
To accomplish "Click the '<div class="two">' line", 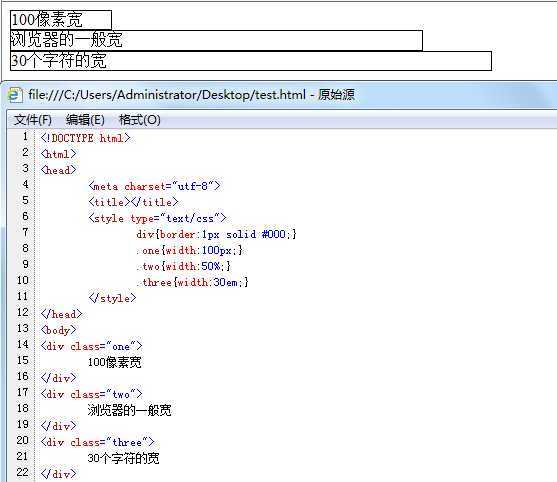I will [91, 394].
